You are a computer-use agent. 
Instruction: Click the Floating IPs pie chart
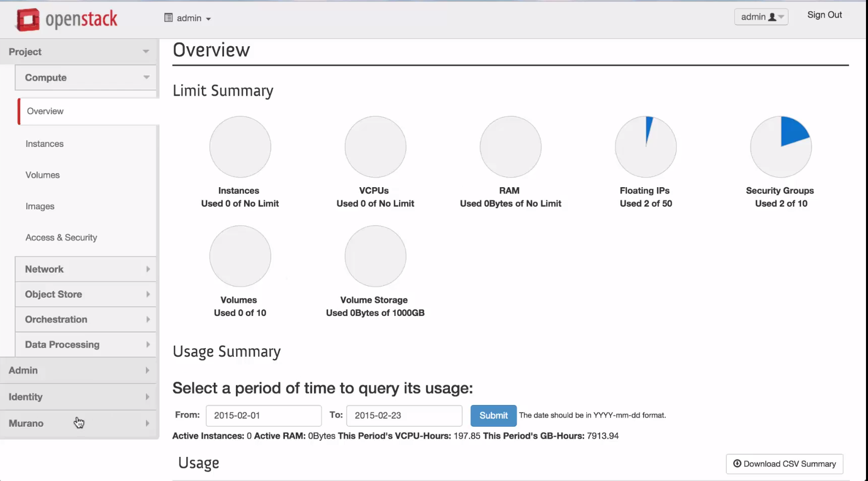tap(646, 147)
